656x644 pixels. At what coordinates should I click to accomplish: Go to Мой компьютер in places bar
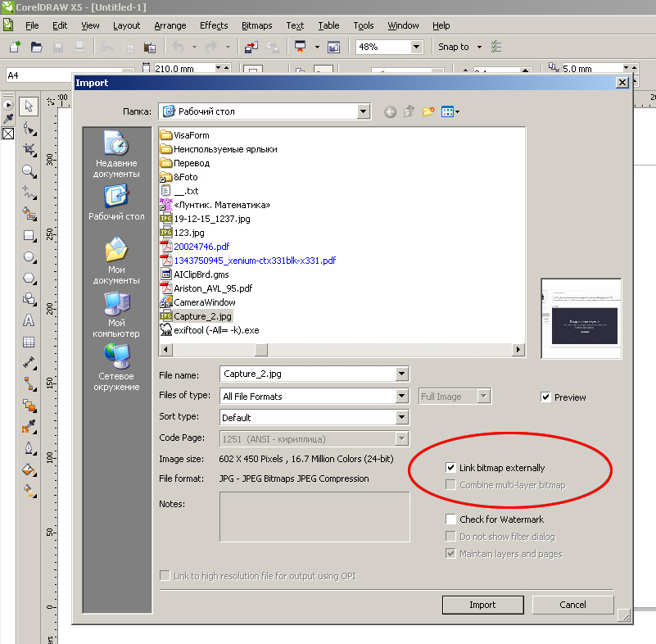coord(116,315)
